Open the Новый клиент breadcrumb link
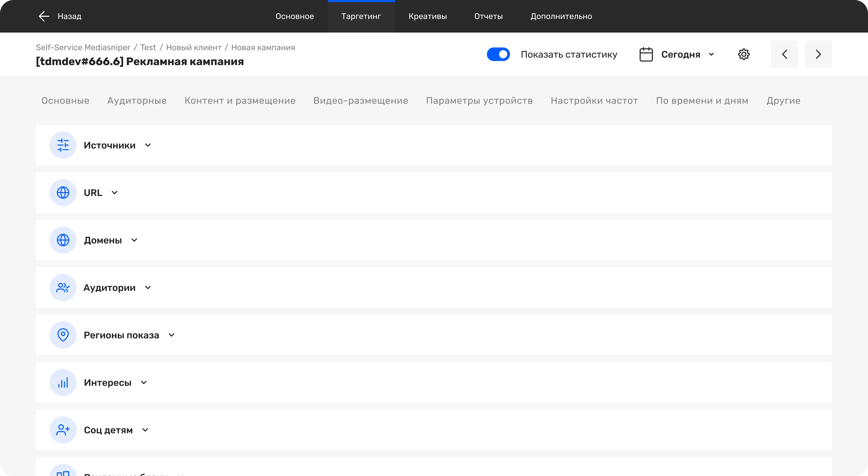868x476 pixels. (194, 47)
